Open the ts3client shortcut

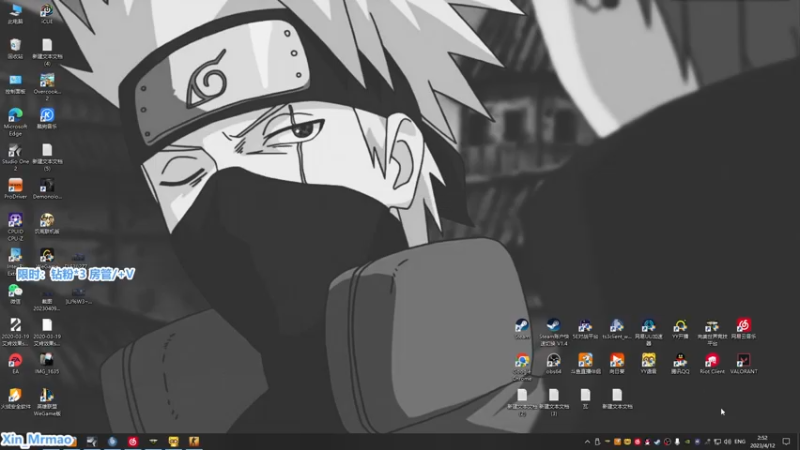(x=617, y=329)
